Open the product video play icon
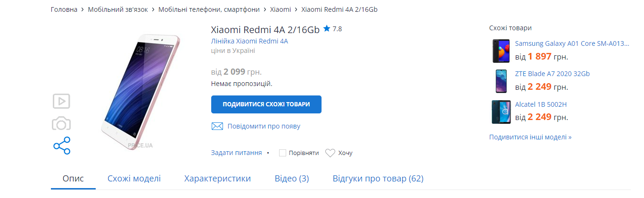Viewport: 644px width, 198px height. (x=61, y=101)
